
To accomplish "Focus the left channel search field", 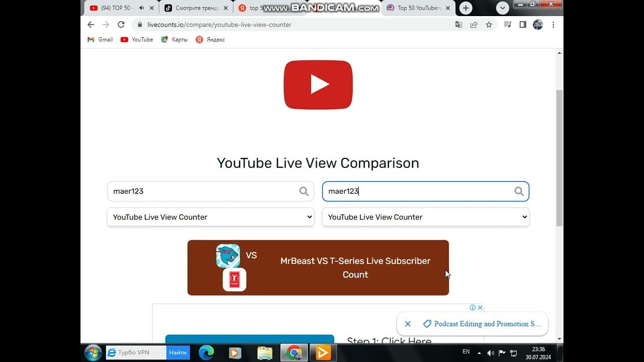I will pyautogui.click(x=210, y=191).
